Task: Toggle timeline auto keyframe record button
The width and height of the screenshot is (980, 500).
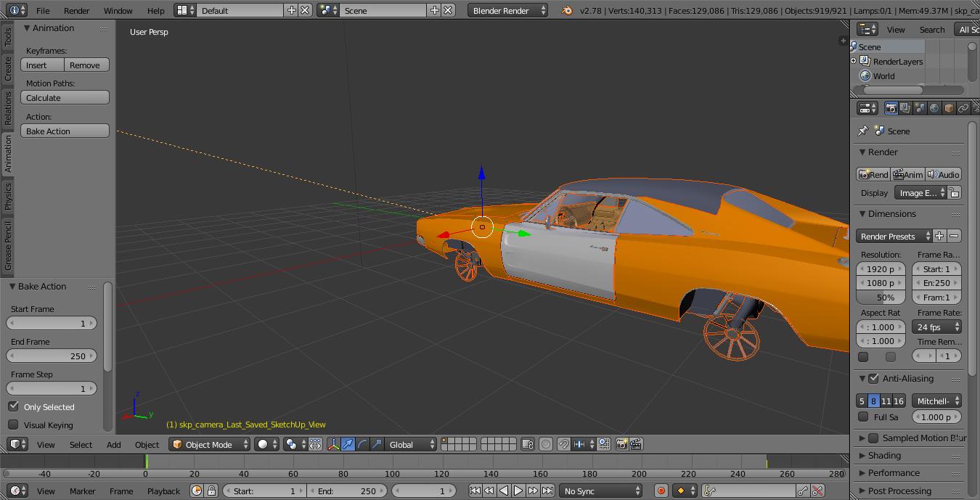Action: click(661, 491)
